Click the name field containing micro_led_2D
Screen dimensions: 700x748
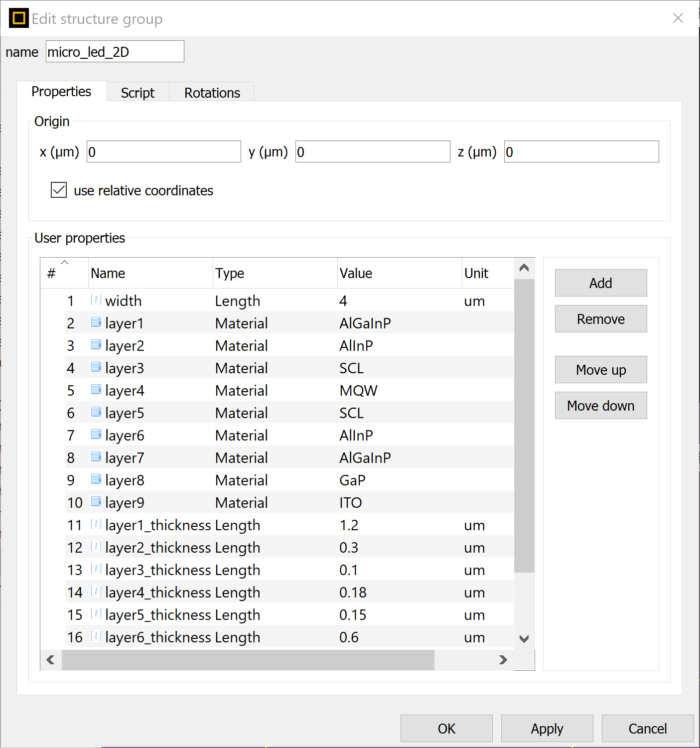point(115,52)
